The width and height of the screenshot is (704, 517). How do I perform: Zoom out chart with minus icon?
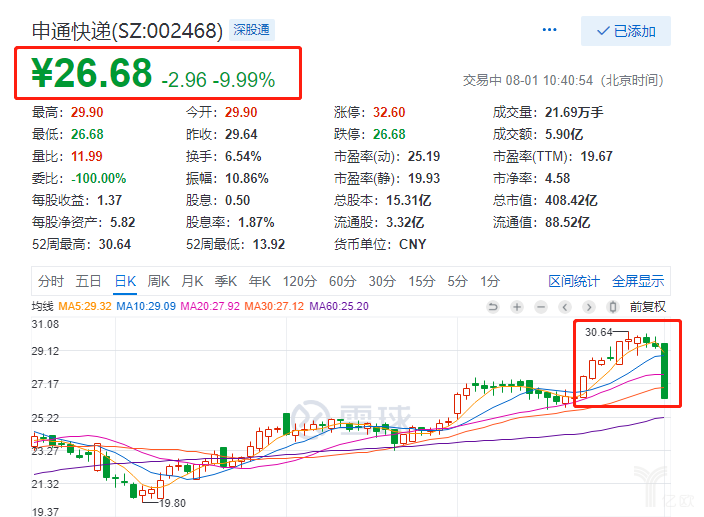click(x=541, y=307)
